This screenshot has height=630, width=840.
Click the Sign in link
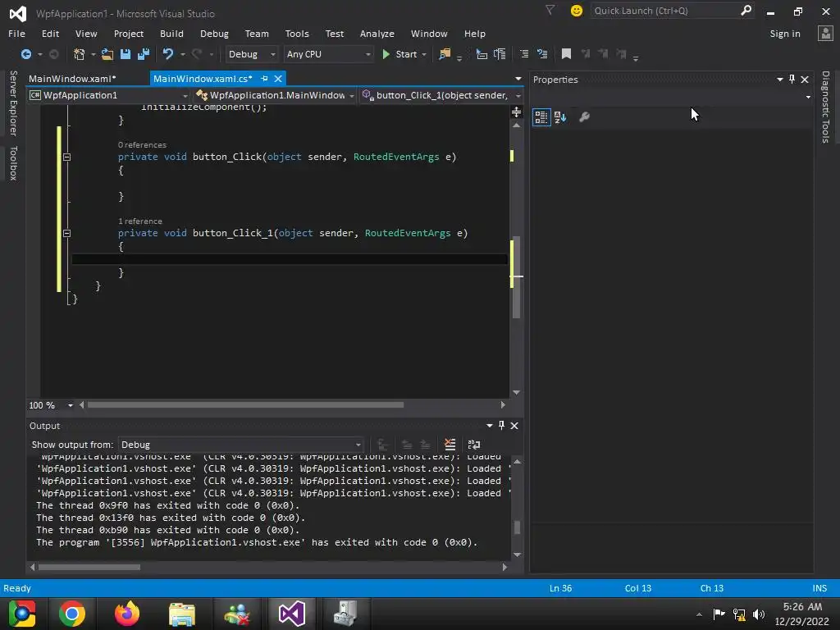coord(785,34)
